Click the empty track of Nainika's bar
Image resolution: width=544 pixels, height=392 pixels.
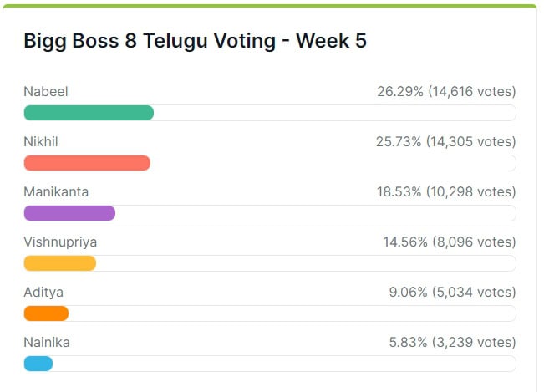(284, 364)
